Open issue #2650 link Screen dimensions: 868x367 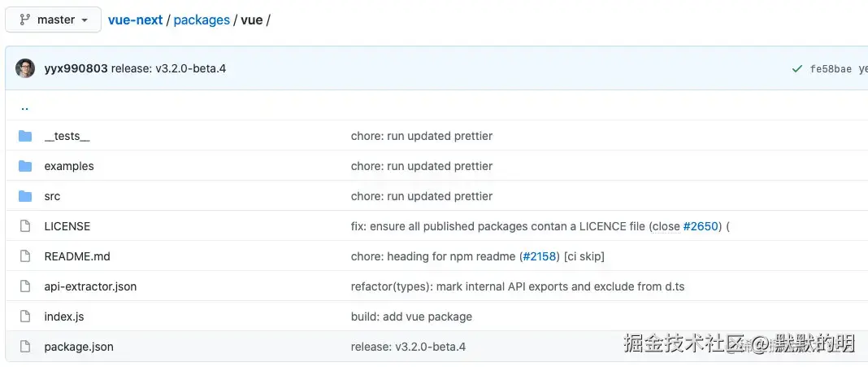701,226
